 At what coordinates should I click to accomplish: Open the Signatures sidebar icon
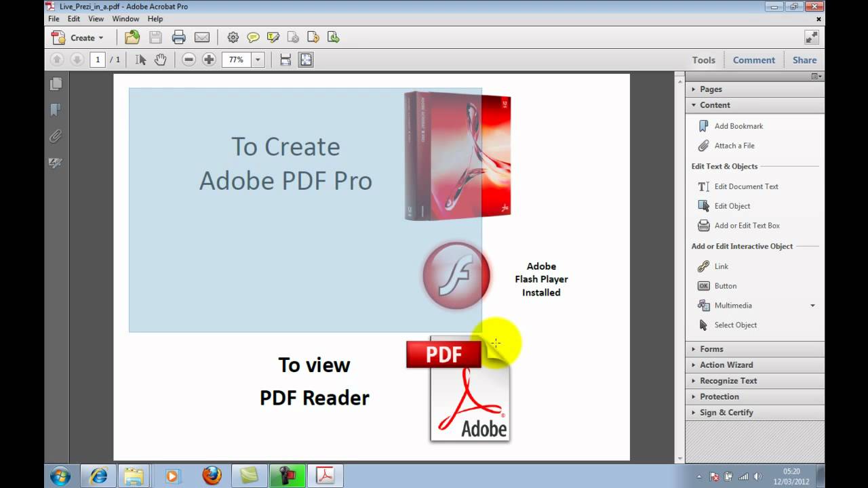coord(56,163)
